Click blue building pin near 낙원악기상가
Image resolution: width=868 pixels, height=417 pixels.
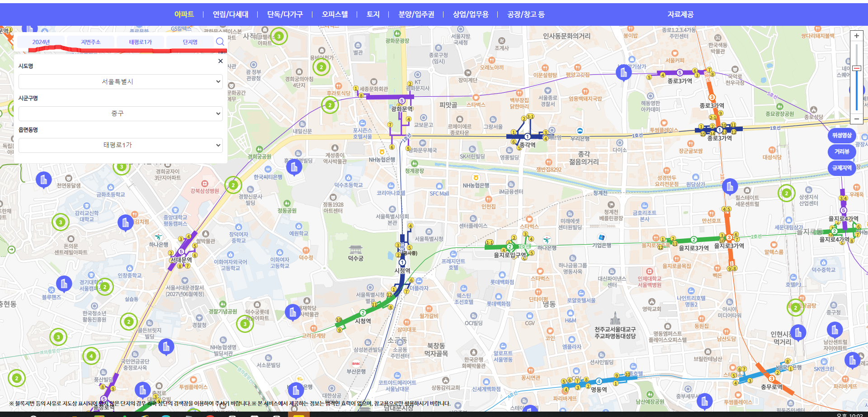(x=623, y=72)
